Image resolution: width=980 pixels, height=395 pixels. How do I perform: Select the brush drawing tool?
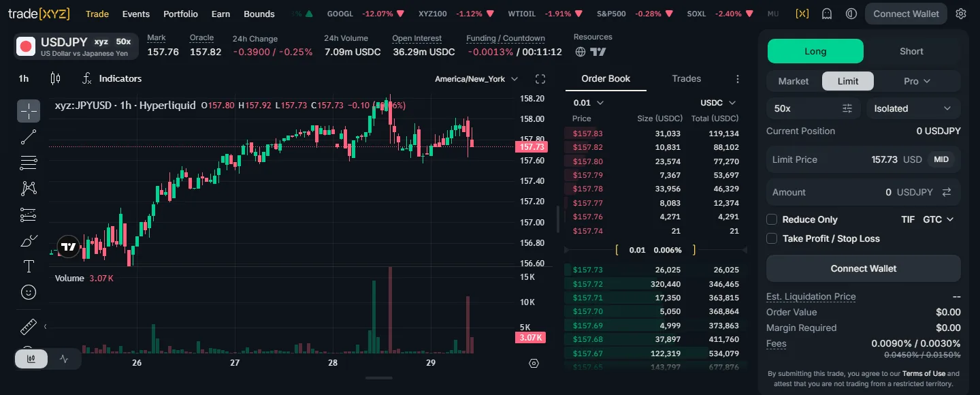point(29,240)
